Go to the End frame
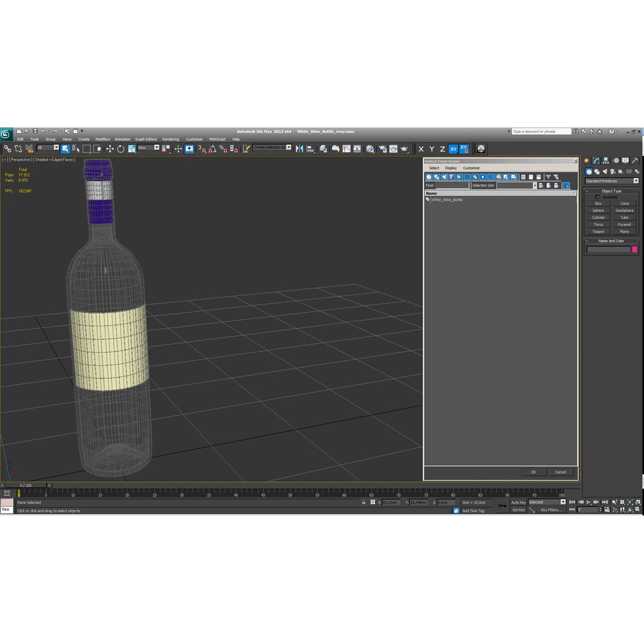The width and height of the screenshot is (644, 644). pos(605,502)
